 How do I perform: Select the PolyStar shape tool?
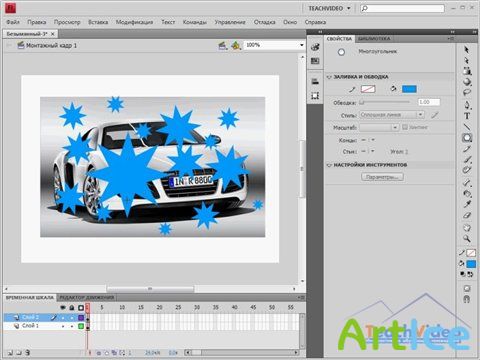point(467,138)
